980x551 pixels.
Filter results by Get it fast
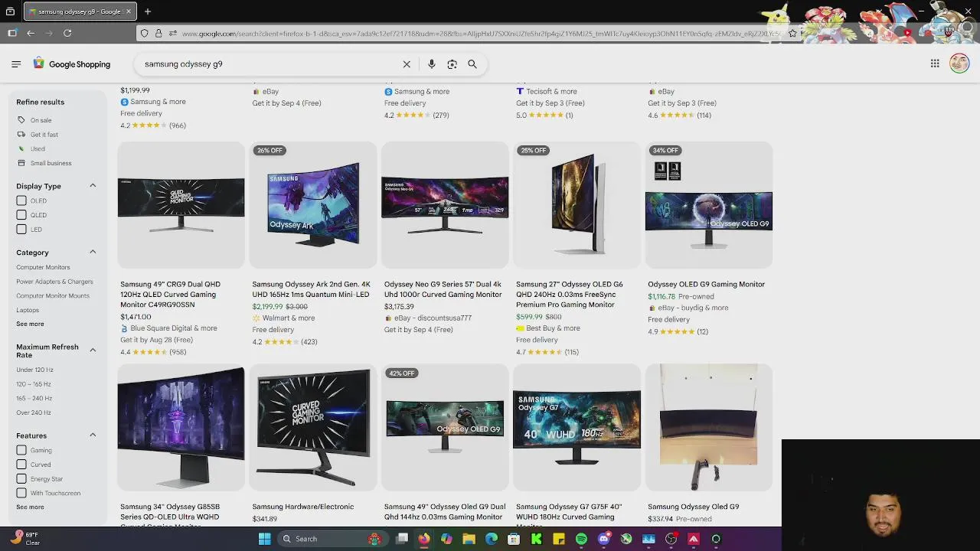click(x=44, y=135)
